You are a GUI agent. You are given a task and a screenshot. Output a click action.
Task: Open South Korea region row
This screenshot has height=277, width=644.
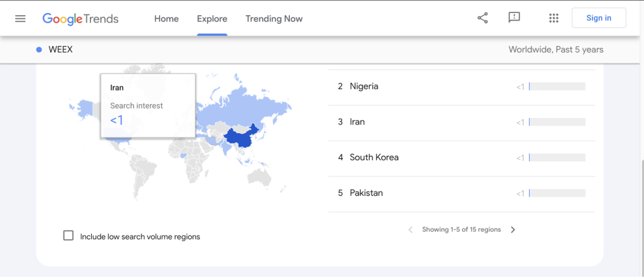tap(374, 157)
